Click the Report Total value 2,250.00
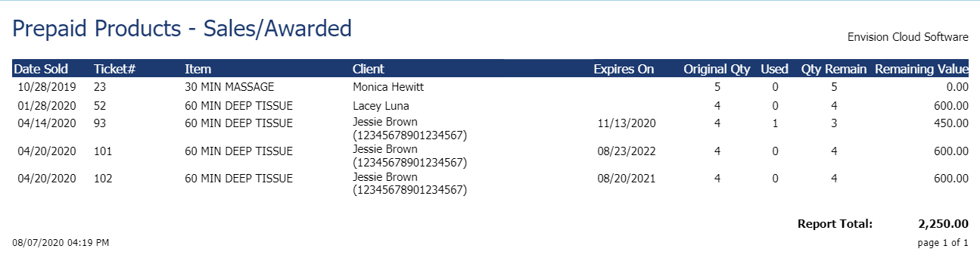980x280 pixels. pos(943,224)
